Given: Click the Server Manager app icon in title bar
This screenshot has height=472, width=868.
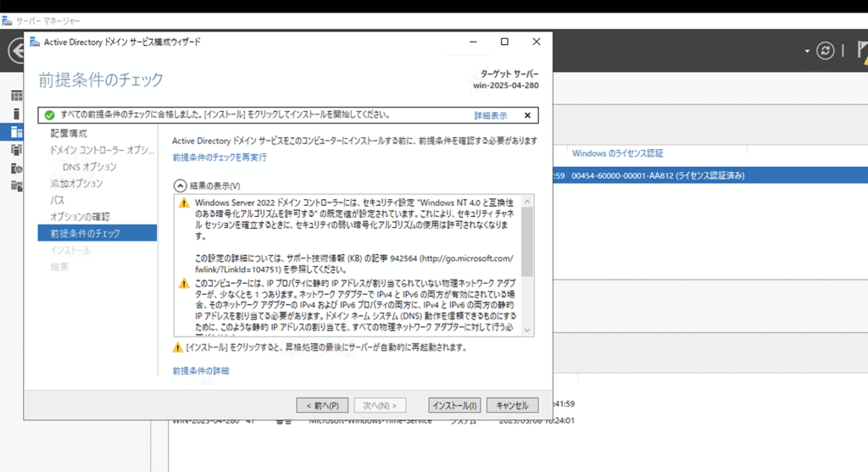Looking at the screenshot, I should (7, 20).
